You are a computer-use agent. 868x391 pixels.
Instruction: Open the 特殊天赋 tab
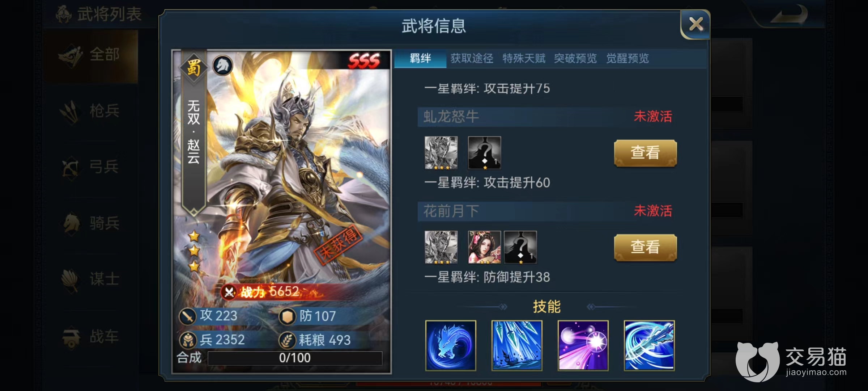(524, 58)
